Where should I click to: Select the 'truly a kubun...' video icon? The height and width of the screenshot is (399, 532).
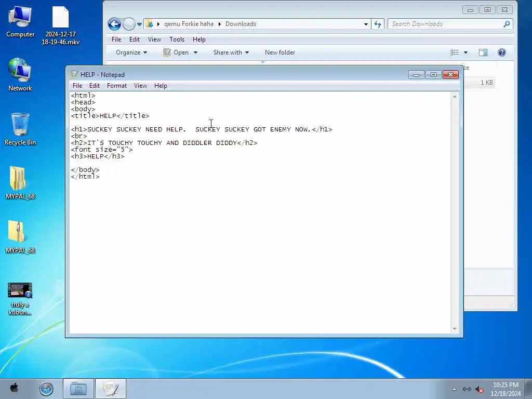[20, 299]
